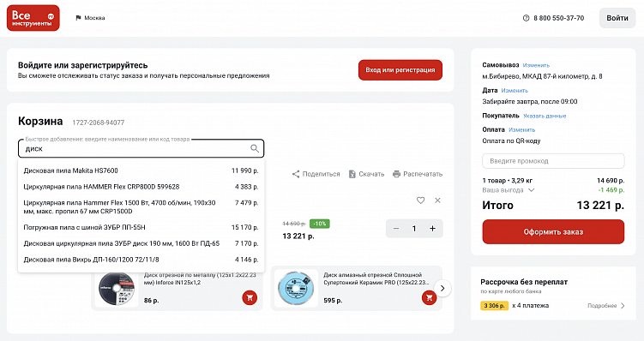Click the quick add search field containing диск
Image resolution: width=644 pixels, height=341 pixels.
141,148
